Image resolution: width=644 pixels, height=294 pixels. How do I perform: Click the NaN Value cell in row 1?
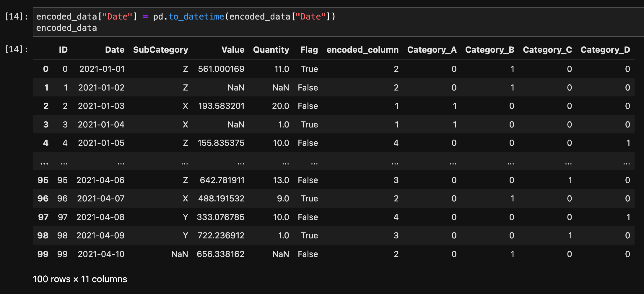(x=236, y=88)
